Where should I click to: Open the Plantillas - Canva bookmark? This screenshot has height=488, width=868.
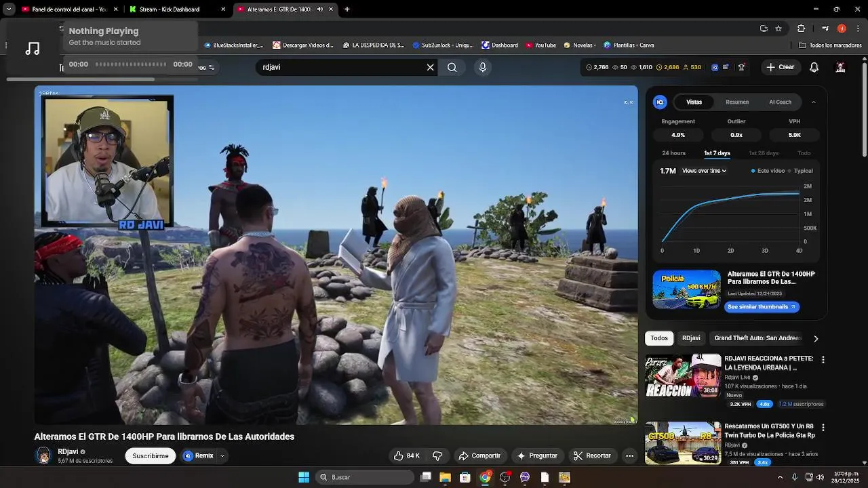628,45
